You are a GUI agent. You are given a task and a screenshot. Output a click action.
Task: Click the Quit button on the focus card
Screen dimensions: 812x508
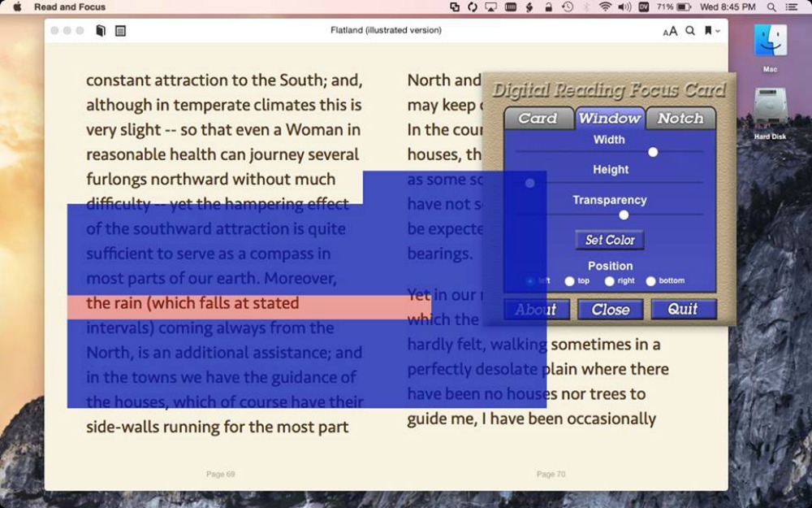click(x=683, y=309)
